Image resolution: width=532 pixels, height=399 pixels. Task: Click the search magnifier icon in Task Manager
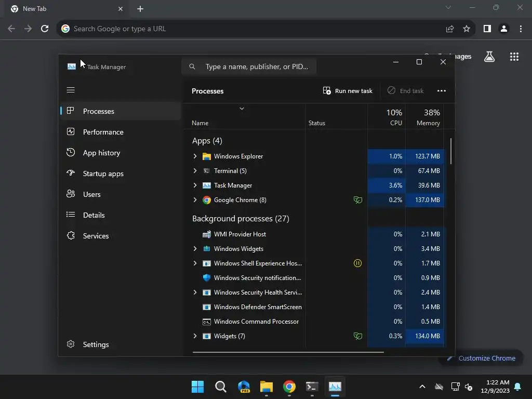click(x=192, y=66)
